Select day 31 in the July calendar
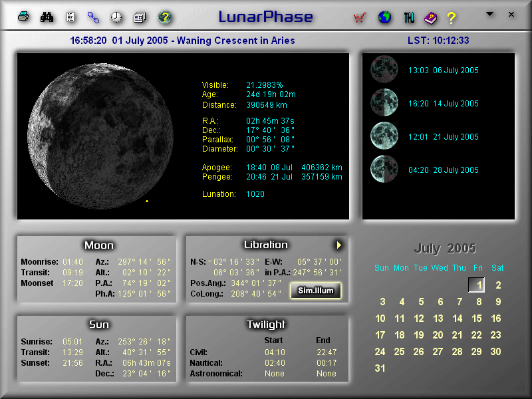 click(x=380, y=368)
